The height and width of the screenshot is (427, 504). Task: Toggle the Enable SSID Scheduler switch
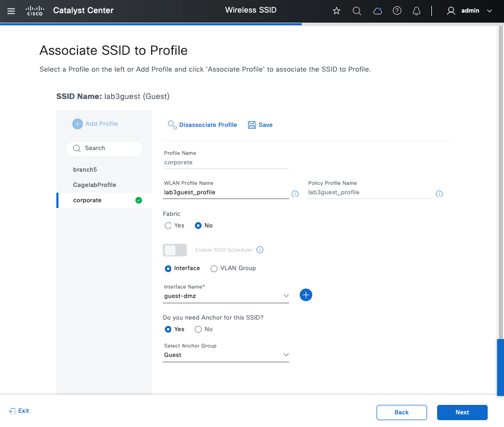[x=175, y=250]
